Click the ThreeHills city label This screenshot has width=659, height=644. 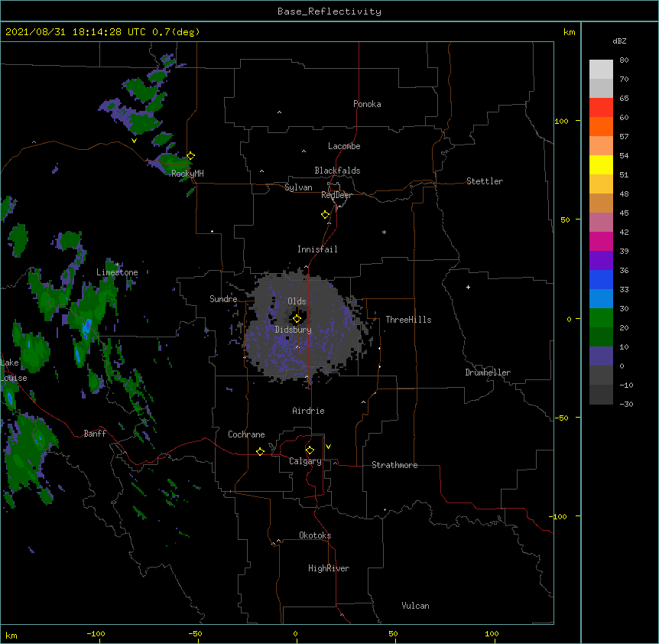click(408, 320)
